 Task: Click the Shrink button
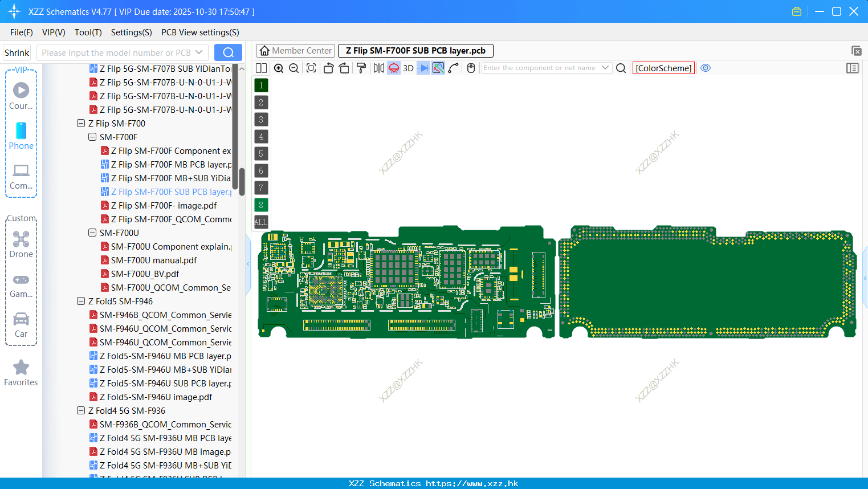coord(17,52)
